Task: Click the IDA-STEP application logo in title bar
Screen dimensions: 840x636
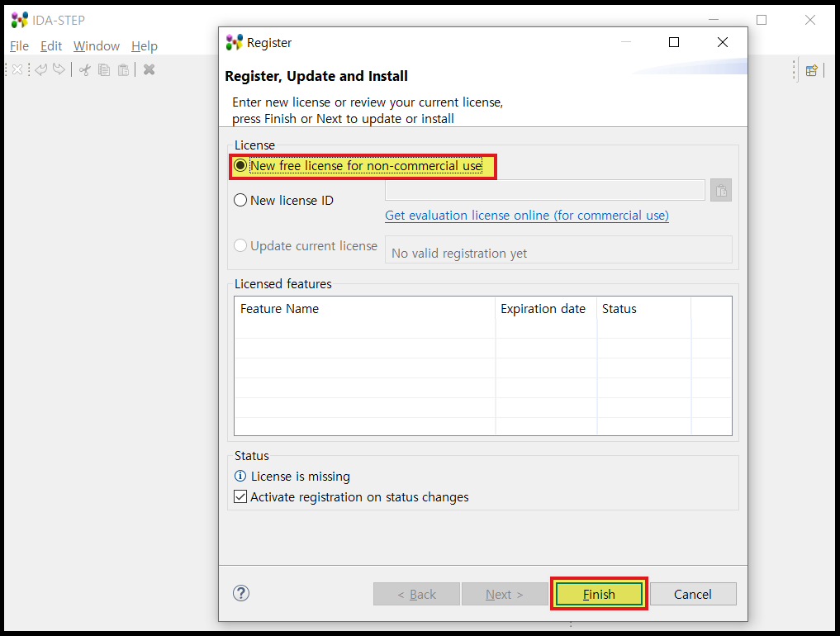Action: [19, 20]
